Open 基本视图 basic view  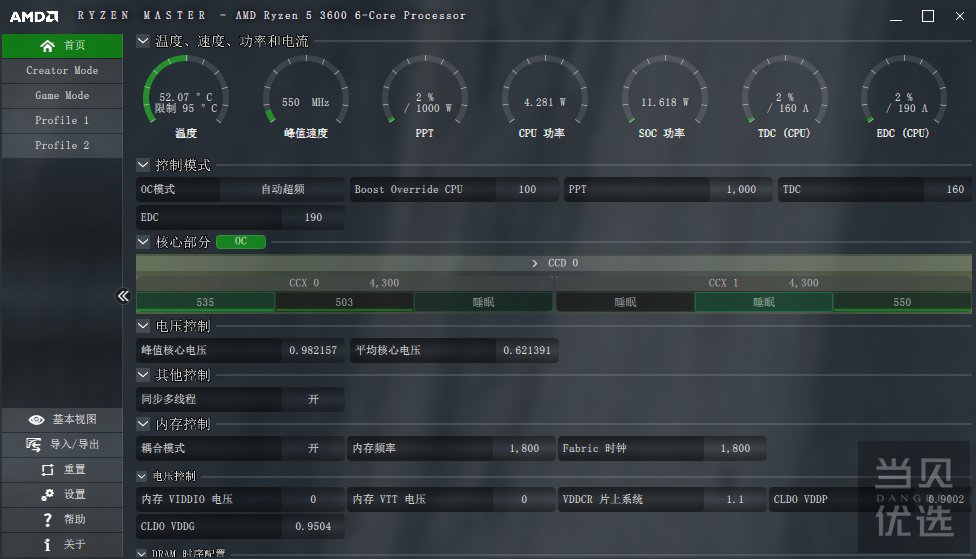62,420
